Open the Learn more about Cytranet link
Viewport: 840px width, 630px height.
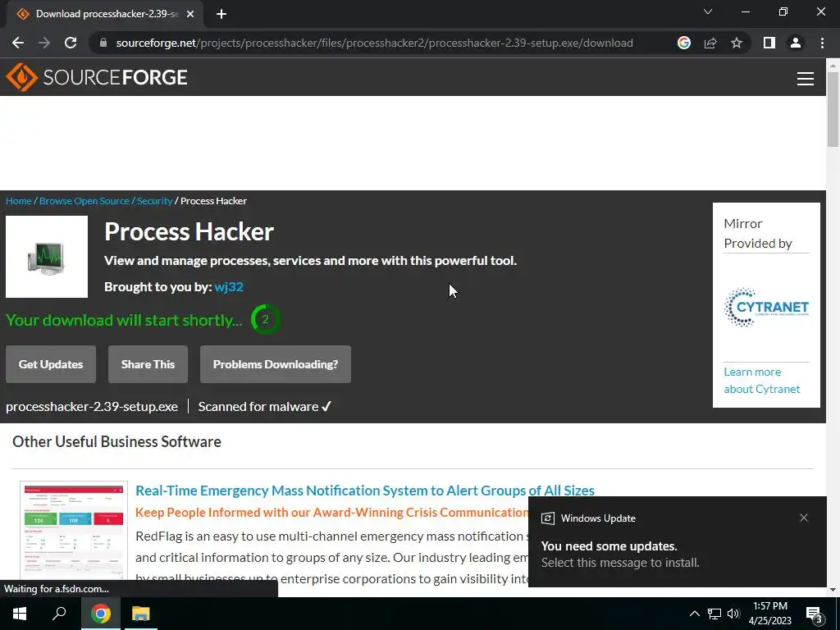[x=762, y=381]
